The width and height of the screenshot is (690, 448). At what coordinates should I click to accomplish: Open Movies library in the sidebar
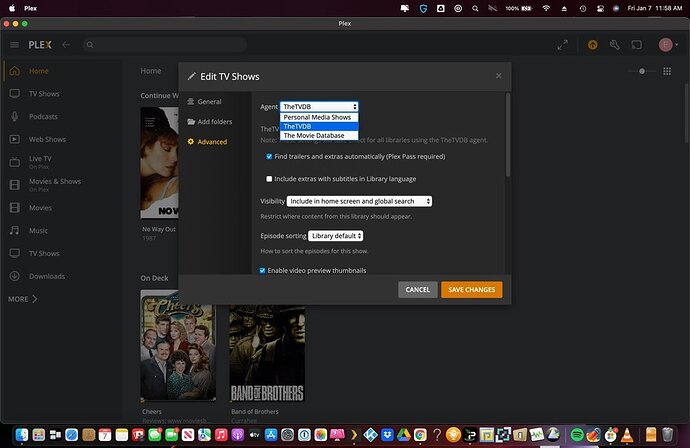tap(40, 208)
